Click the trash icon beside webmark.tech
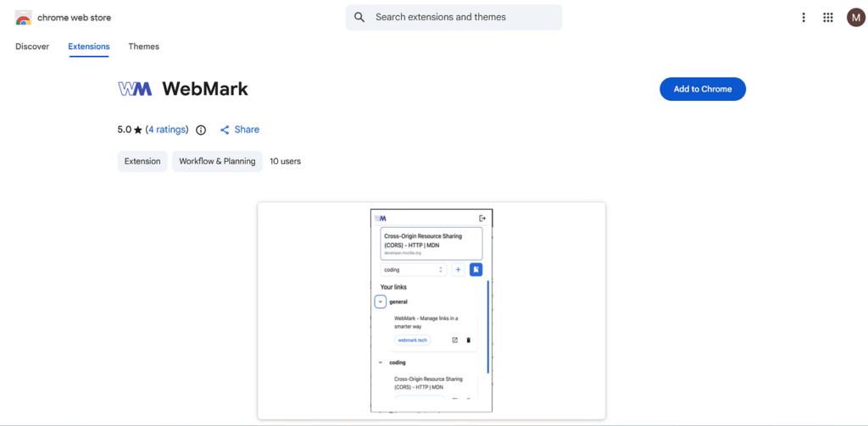This screenshot has width=868, height=426. [468, 340]
